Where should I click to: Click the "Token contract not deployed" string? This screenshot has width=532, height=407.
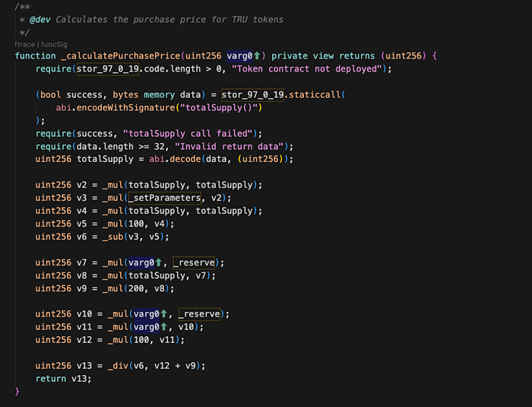pos(310,69)
